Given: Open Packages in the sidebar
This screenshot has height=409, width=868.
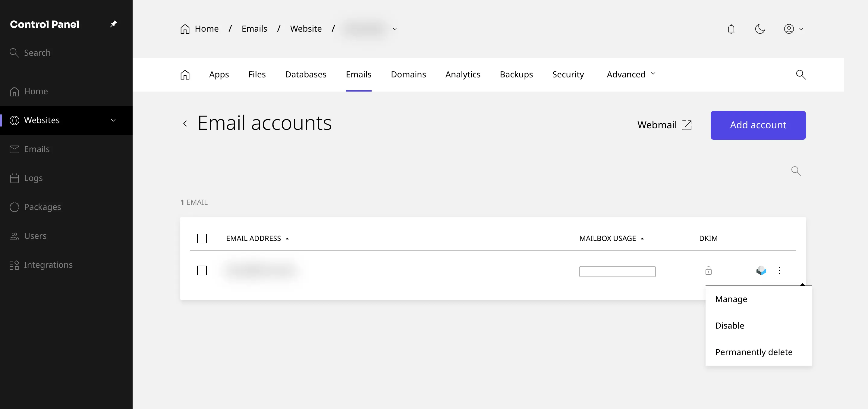Looking at the screenshot, I should [66, 207].
